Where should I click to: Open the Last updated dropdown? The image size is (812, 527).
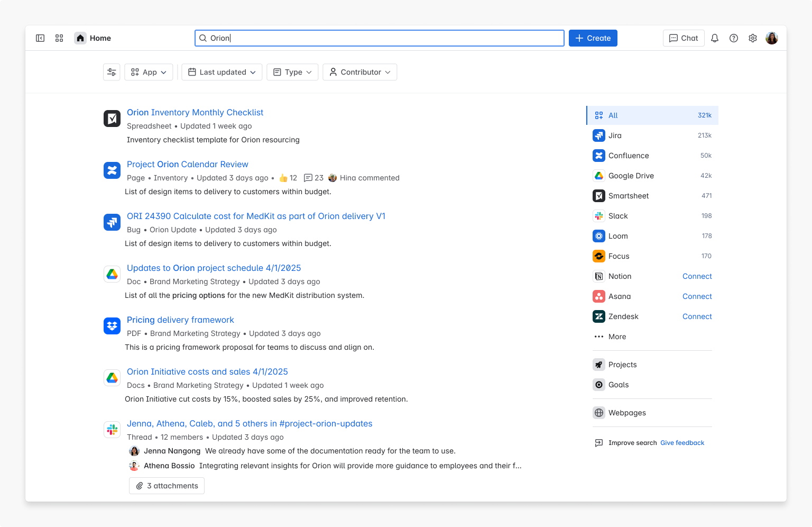(x=222, y=72)
